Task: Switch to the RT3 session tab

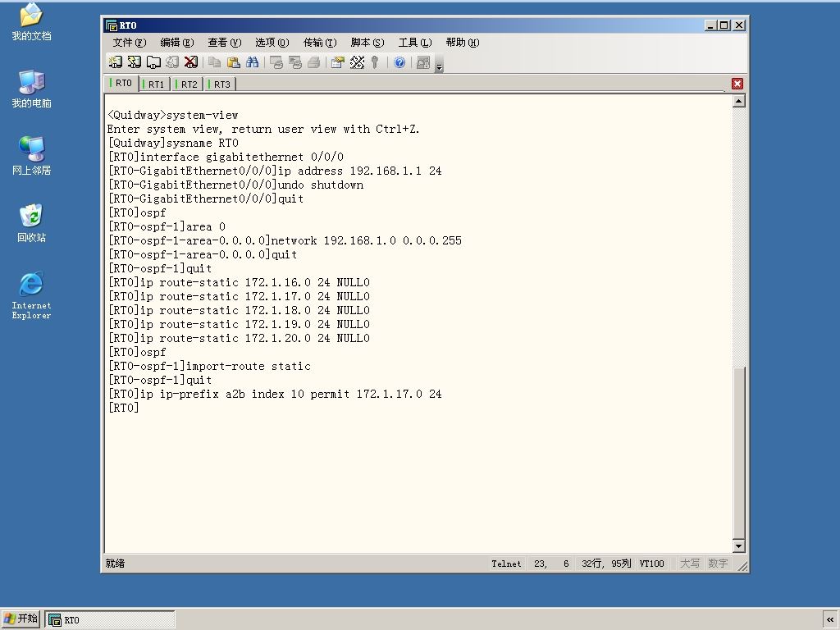Action: tap(220, 84)
